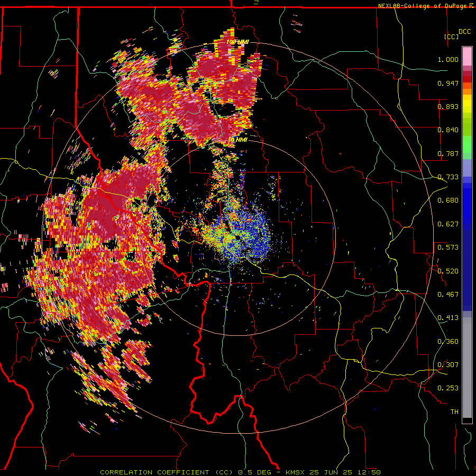The width and height of the screenshot is (476, 476).
Task: Click the TH label on color scale
Action: point(454,412)
